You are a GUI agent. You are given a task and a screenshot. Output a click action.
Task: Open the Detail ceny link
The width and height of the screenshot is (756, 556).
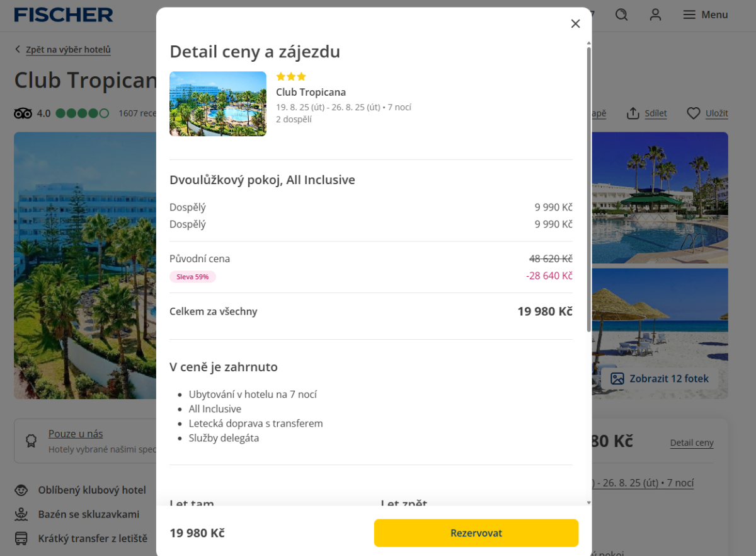coord(691,443)
